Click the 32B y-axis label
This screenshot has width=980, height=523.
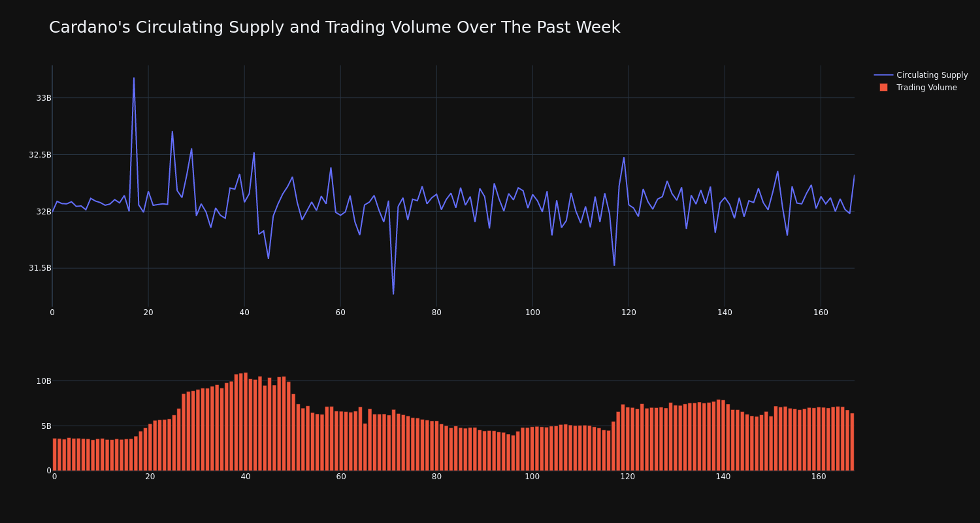pyautogui.click(x=43, y=212)
